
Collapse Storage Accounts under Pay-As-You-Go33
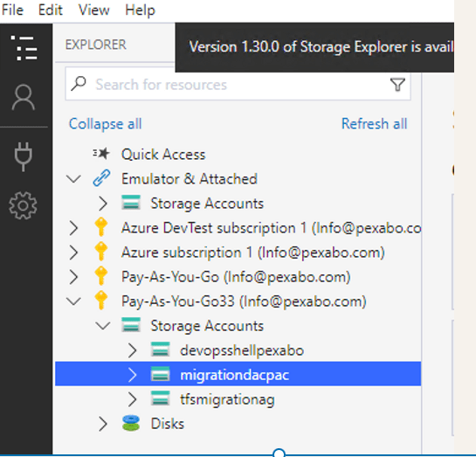click(x=103, y=326)
